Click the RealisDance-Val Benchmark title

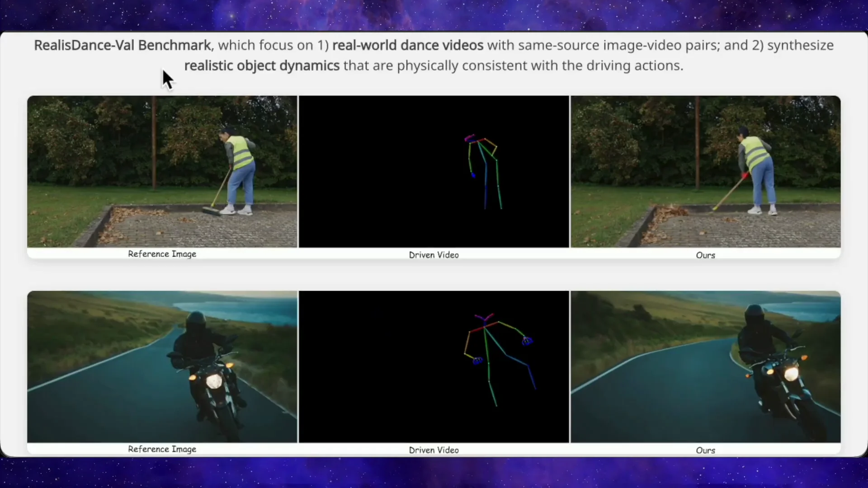[122, 45]
